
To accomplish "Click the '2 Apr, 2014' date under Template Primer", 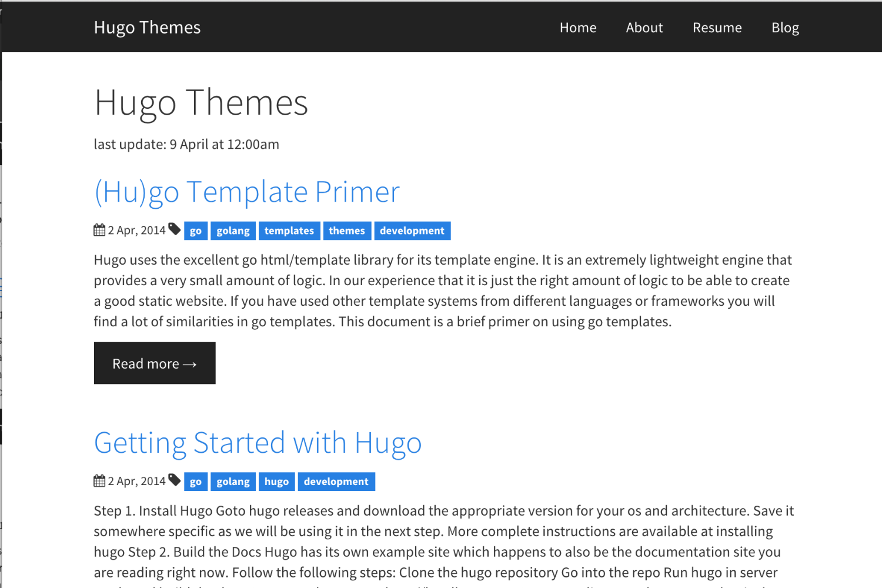I will point(136,230).
